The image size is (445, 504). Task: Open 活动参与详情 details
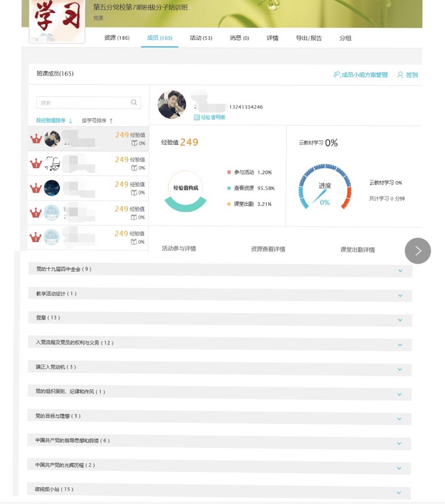click(179, 249)
